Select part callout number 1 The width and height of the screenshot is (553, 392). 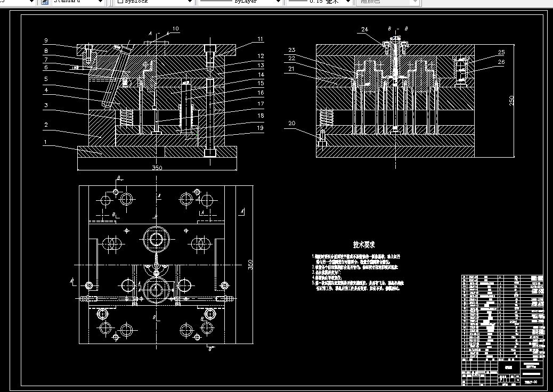(x=45, y=142)
